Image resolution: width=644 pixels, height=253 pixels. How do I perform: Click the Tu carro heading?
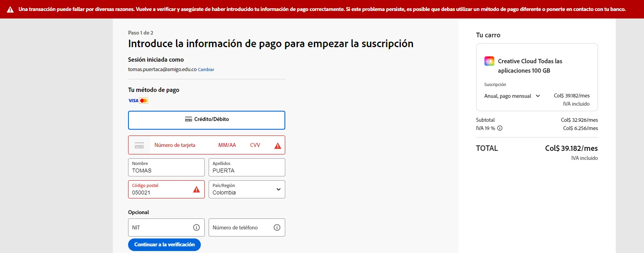[488, 35]
